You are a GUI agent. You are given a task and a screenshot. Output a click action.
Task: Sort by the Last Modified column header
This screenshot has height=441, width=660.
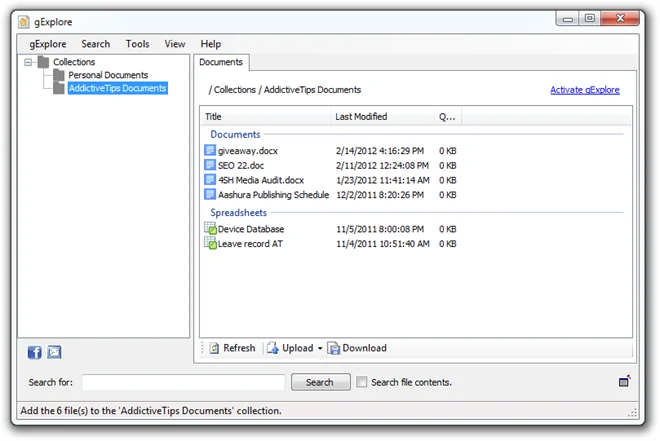[382, 117]
